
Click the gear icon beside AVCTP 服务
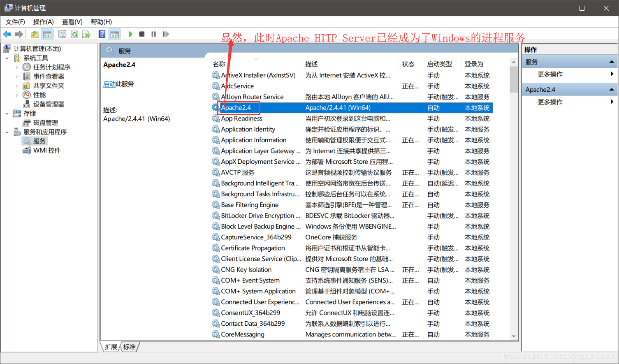tap(216, 172)
